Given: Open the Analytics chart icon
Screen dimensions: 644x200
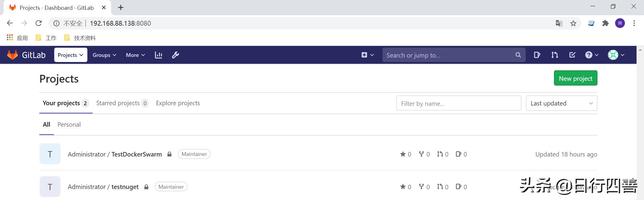Looking at the screenshot, I should (x=158, y=55).
